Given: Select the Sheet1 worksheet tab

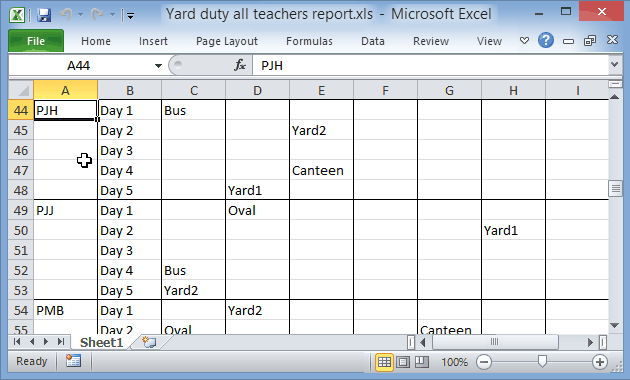Looking at the screenshot, I should point(101,342).
